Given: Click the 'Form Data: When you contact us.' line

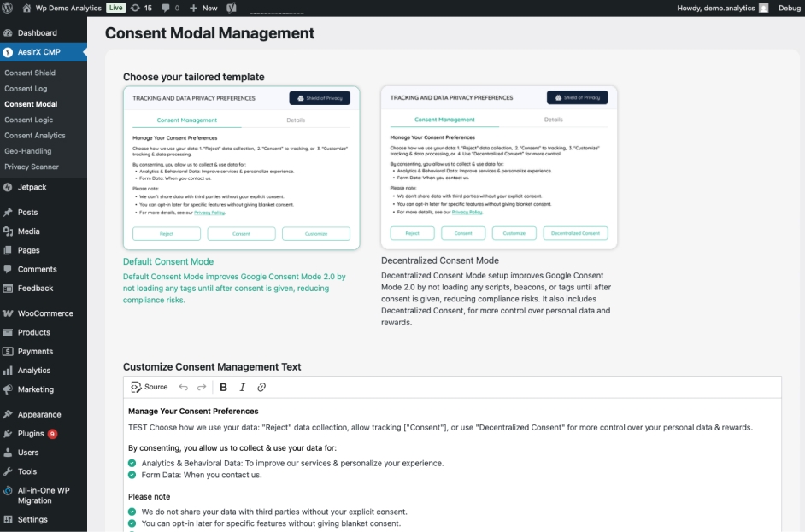Looking at the screenshot, I should [202, 475].
